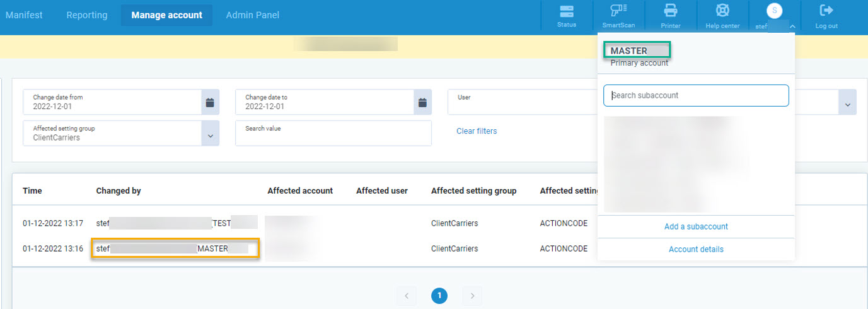The width and height of the screenshot is (868, 309).
Task: Switch to the Manifest tab
Action: pyautogui.click(x=24, y=15)
